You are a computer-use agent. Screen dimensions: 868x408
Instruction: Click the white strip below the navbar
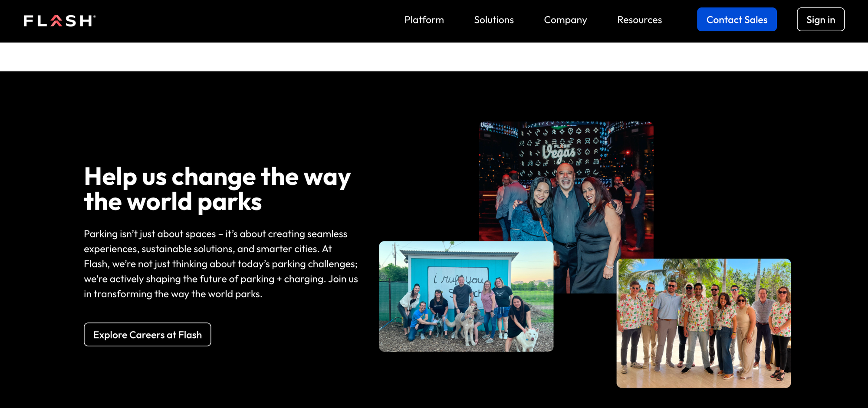tap(434, 57)
